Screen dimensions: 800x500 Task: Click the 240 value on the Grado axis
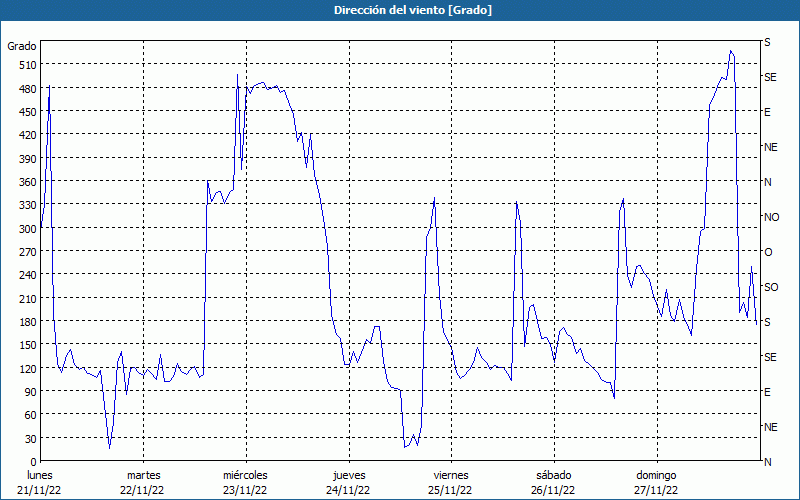(27, 275)
